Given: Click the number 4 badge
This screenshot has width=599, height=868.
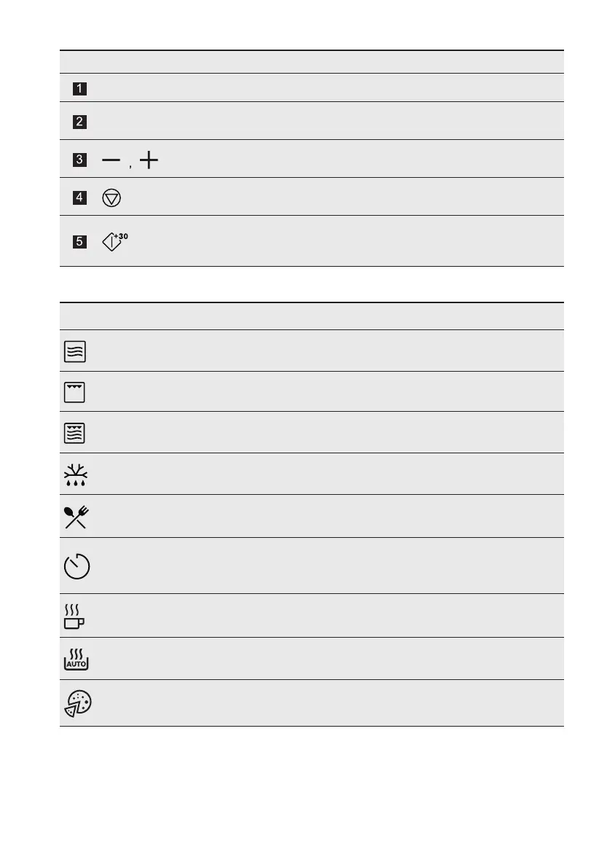Looking at the screenshot, I should [x=79, y=198].
